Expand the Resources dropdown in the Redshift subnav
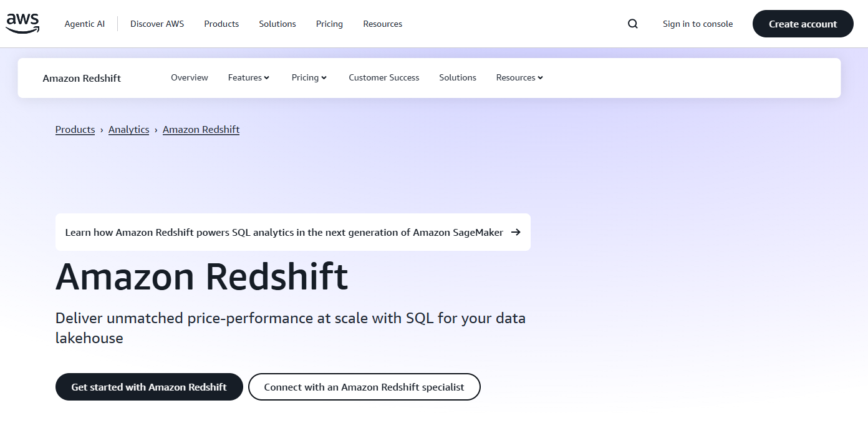868x423 pixels. click(x=519, y=77)
